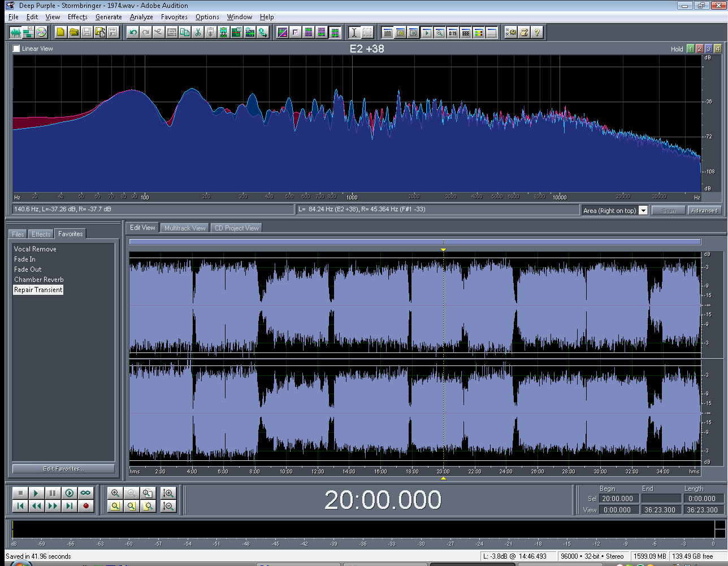Select Vocal Remove favorite
Viewport: 728px width, 566px height.
[x=35, y=249]
